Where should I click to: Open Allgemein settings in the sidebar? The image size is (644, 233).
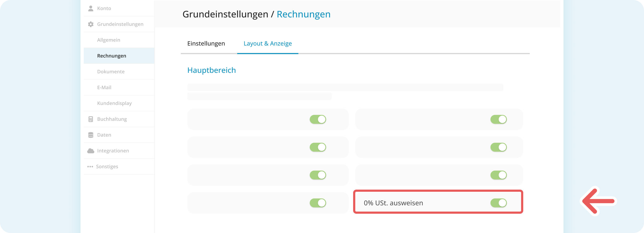(x=108, y=40)
